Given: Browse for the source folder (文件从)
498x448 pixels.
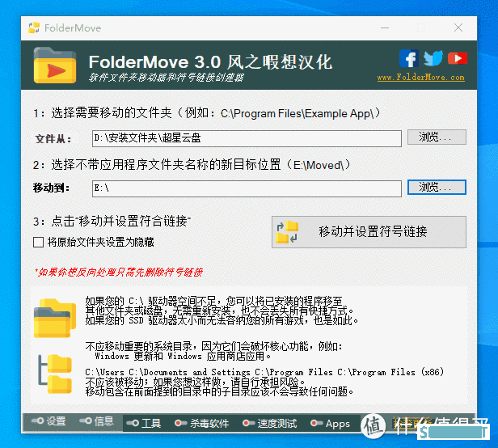Looking at the screenshot, I should [x=437, y=137].
